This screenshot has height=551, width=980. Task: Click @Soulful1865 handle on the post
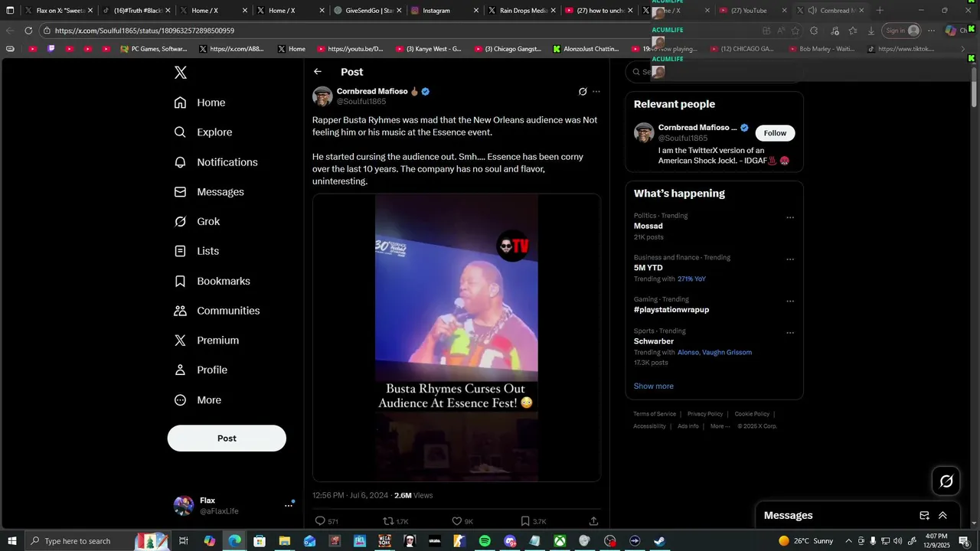point(361,102)
